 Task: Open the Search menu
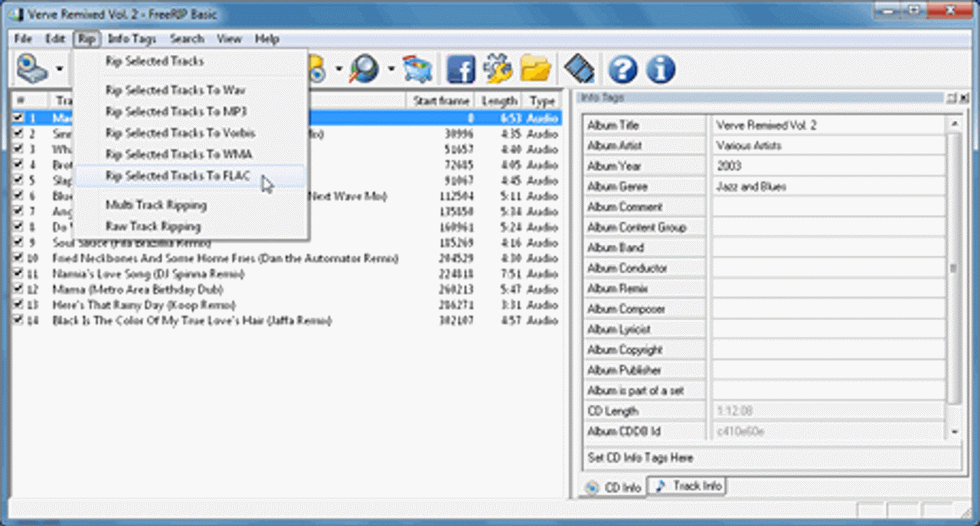point(187,38)
